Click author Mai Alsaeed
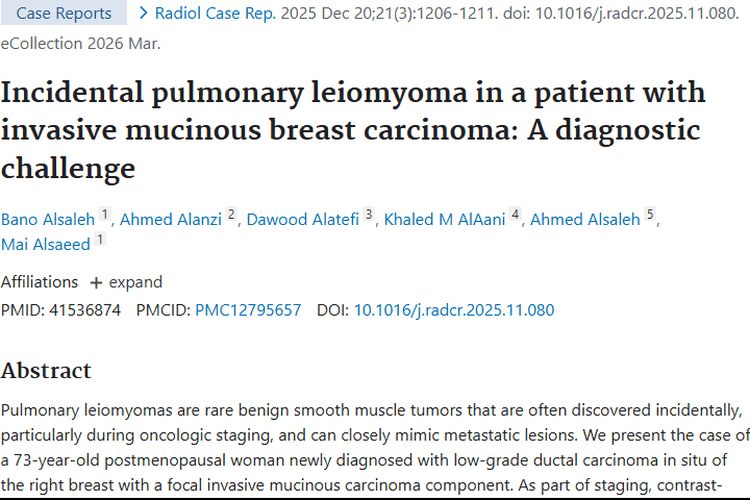Viewport: 750px width, 500px height. coord(45,244)
